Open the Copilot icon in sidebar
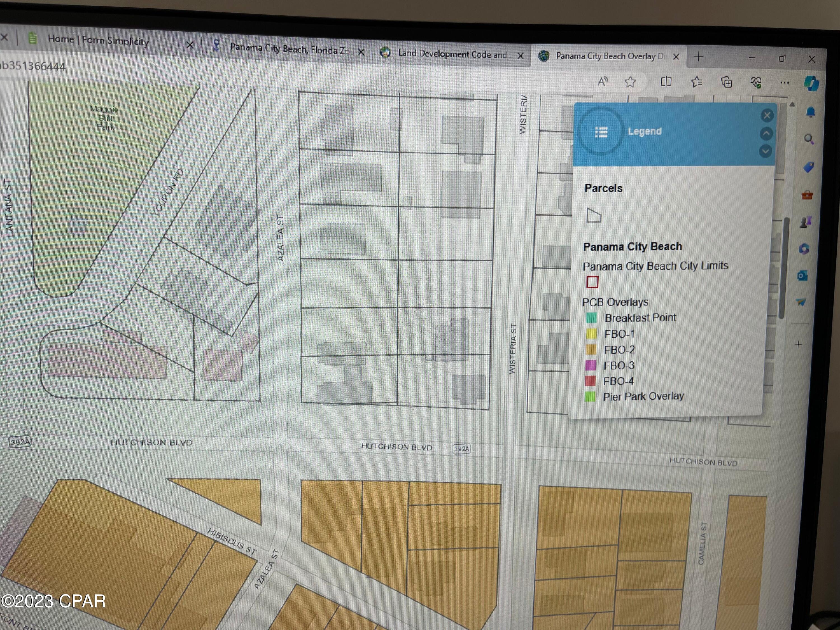 pos(811,83)
